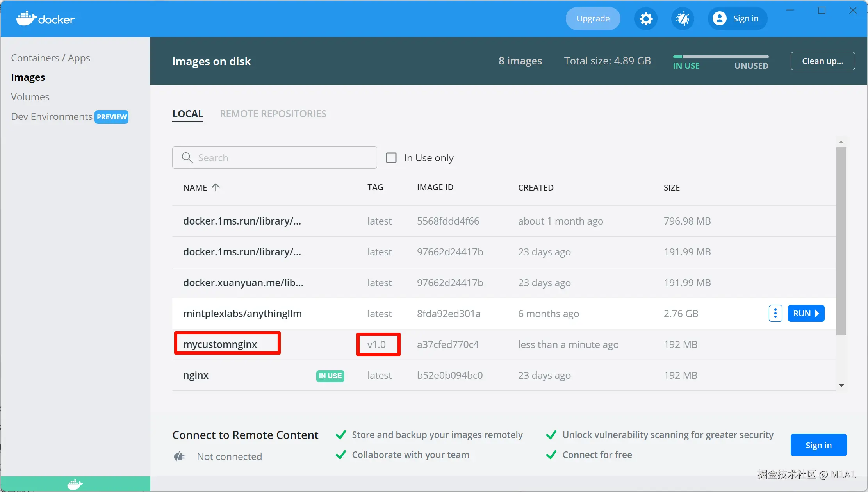Click the Upgrade button in header

click(x=593, y=19)
